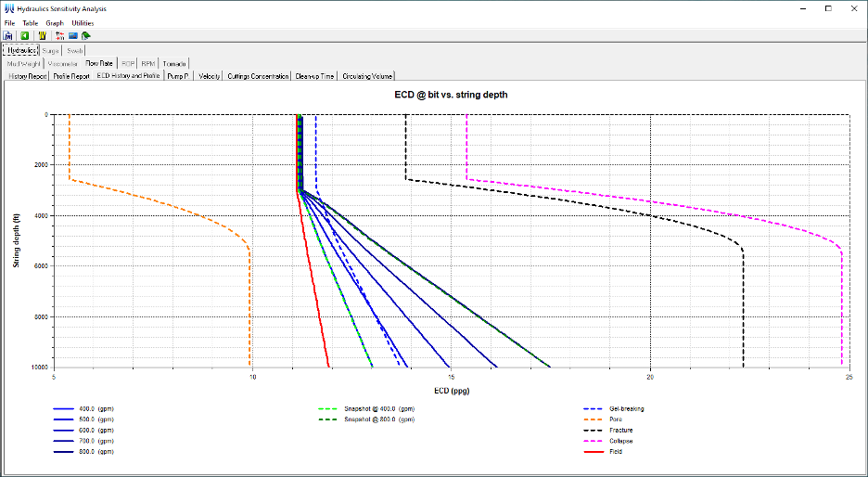Show the Circulating Volume tab
Screen dimensions: 868x477
tap(368, 76)
